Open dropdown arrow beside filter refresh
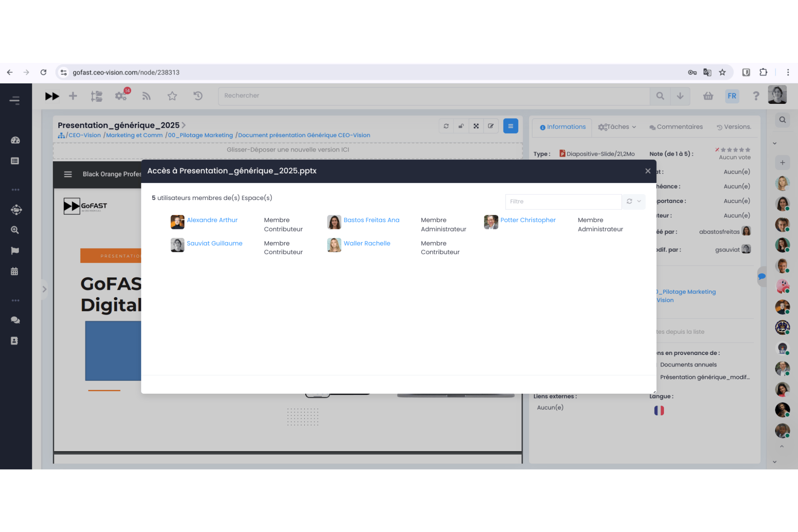This screenshot has height=532, width=798. coord(639,201)
